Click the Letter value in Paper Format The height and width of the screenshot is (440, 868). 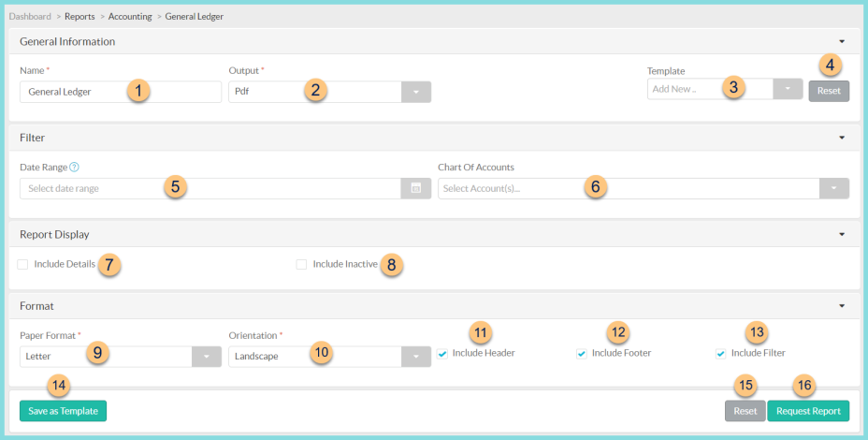tap(38, 357)
